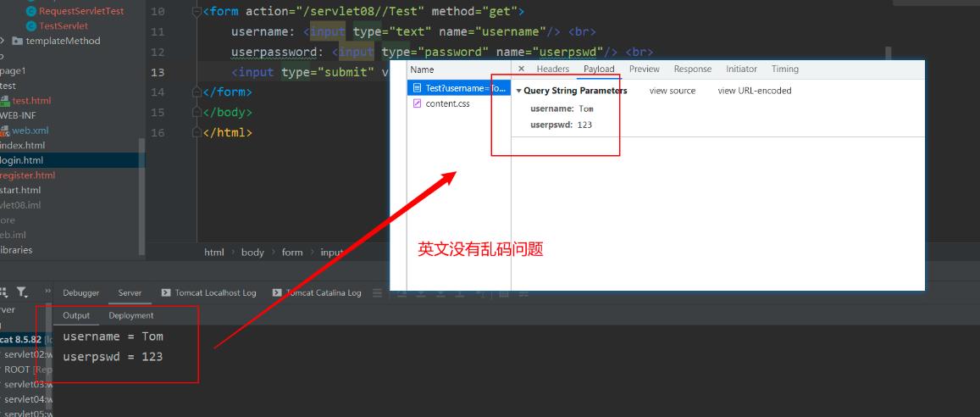Viewport: 980px width, 417px height.
Task: Click the project tree vertical scrollbar
Action: point(141,197)
